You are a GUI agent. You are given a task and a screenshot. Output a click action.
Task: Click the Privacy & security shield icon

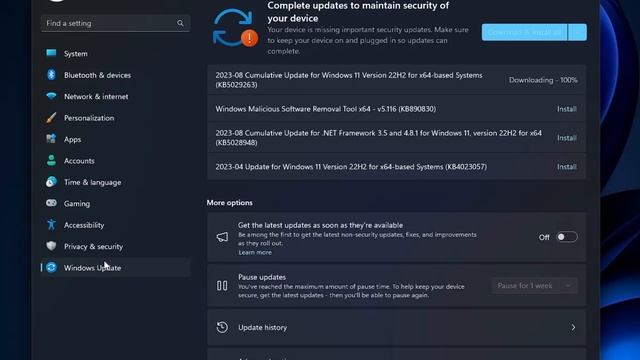(51, 246)
